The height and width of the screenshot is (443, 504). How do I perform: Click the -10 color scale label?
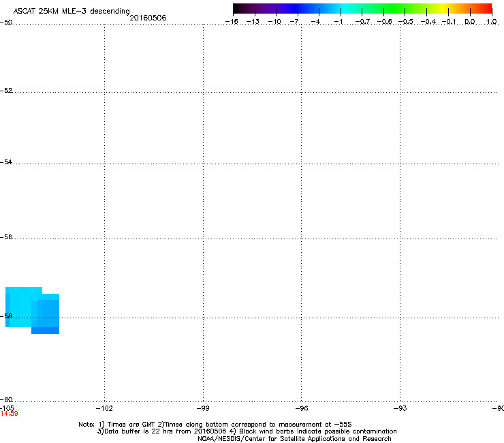274,22
